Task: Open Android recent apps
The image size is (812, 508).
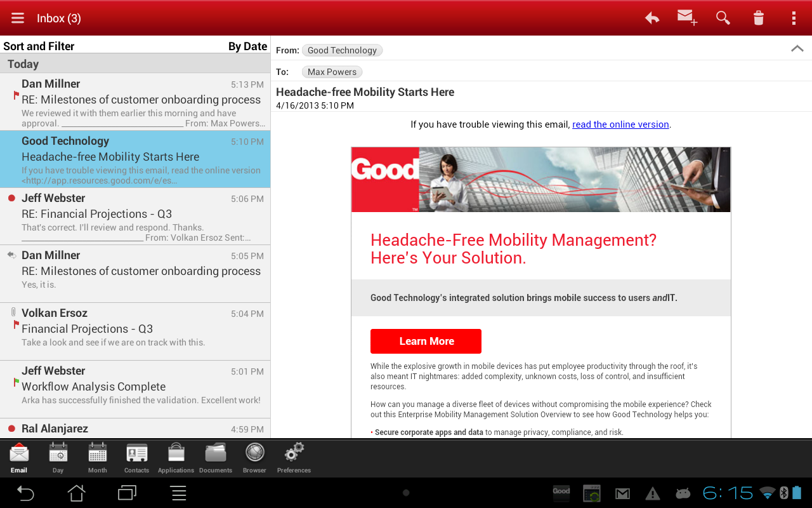Action: click(x=128, y=493)
